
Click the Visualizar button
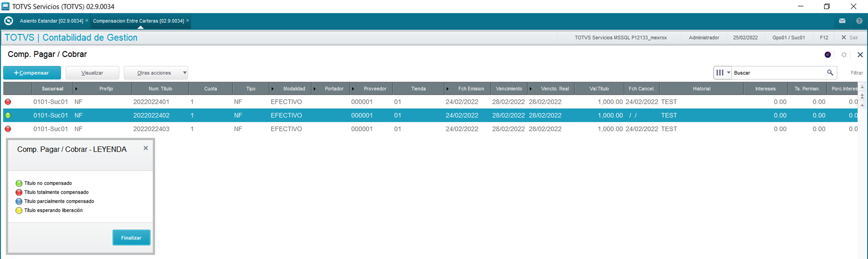tap(92, 73)
